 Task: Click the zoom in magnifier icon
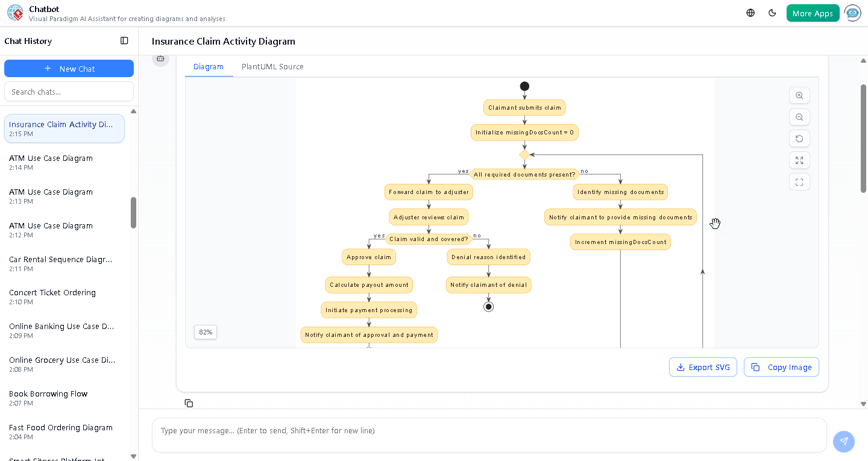coord(799,95)
